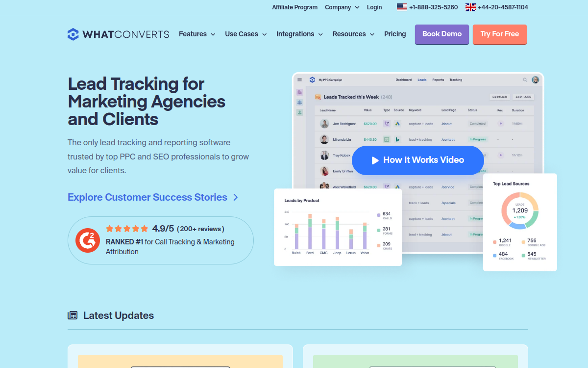Call the +1-888-325-5260 number
This screenshot has width=588, height=368.
coord(433,7)
